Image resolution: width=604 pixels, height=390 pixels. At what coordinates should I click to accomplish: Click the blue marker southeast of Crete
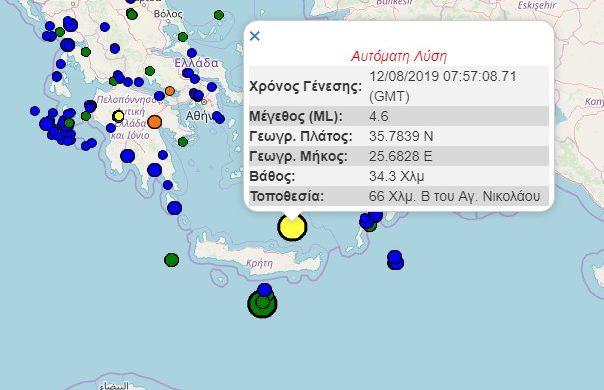coord(395,260)
